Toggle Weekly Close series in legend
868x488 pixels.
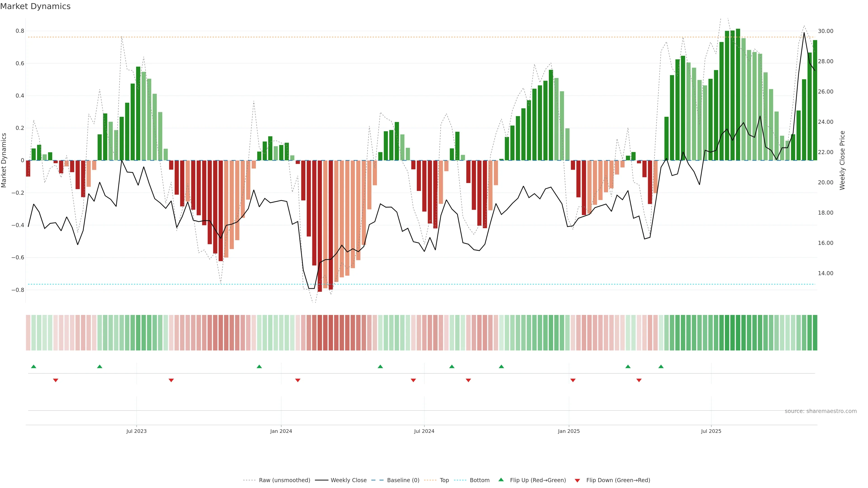click(348, 480)
